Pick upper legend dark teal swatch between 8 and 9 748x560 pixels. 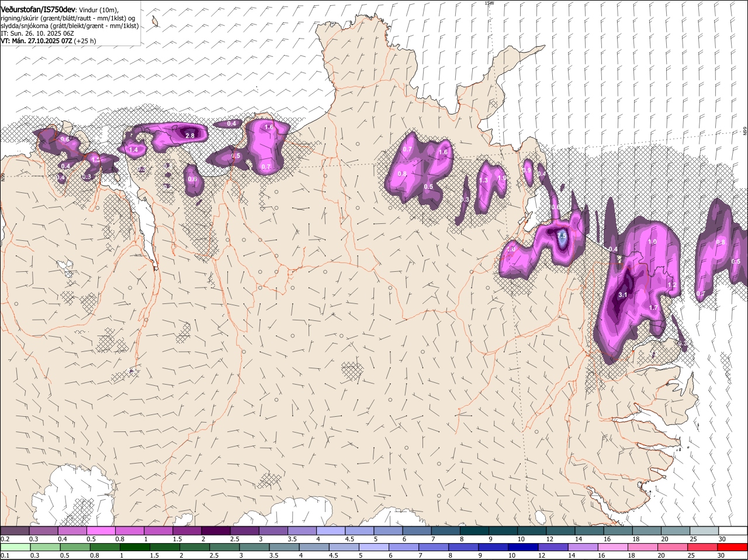[474, 530]
